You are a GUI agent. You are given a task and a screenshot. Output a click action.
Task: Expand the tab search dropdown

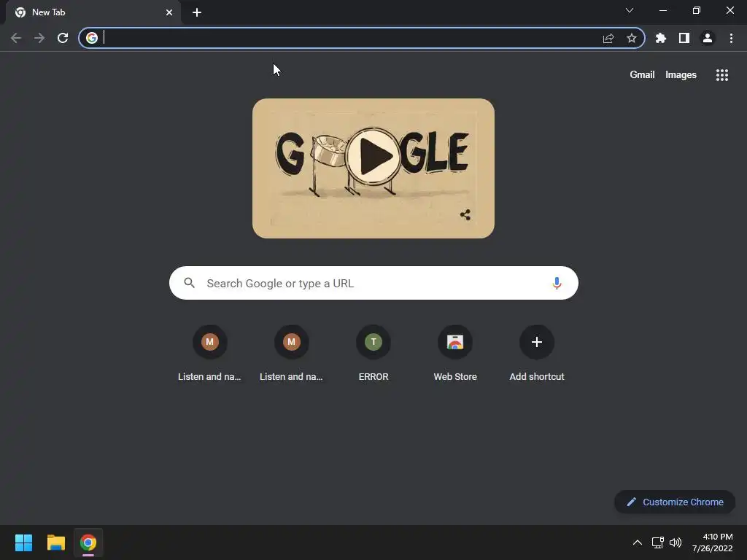(x=630, y=10)
